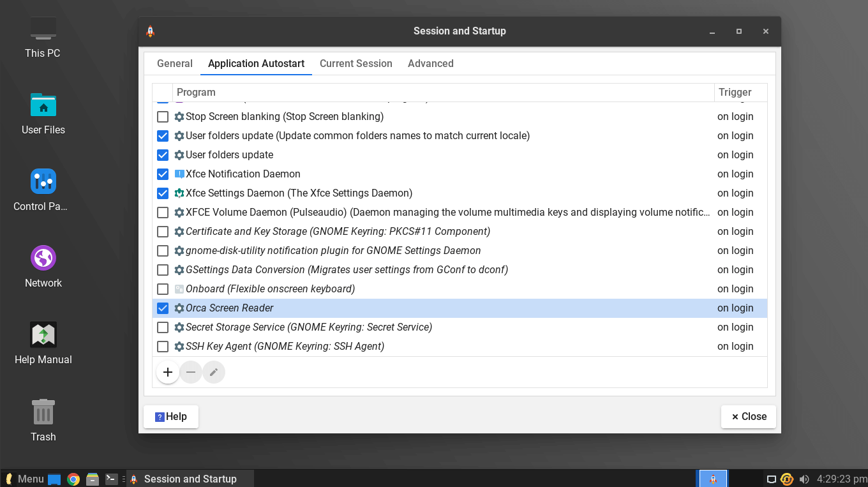Switch to the Advanced tab
Image resolution: width=868 pixels, height=487 pixels.
430,64
